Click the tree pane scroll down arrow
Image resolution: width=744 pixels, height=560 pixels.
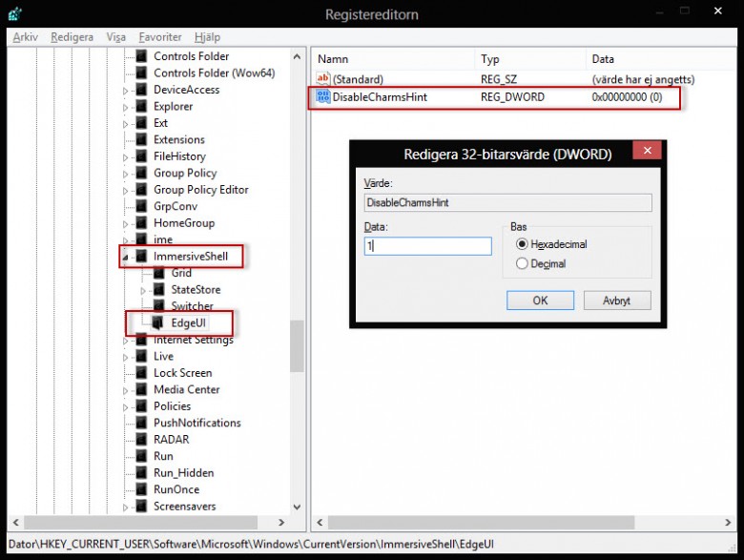click(x=297, y=507)
